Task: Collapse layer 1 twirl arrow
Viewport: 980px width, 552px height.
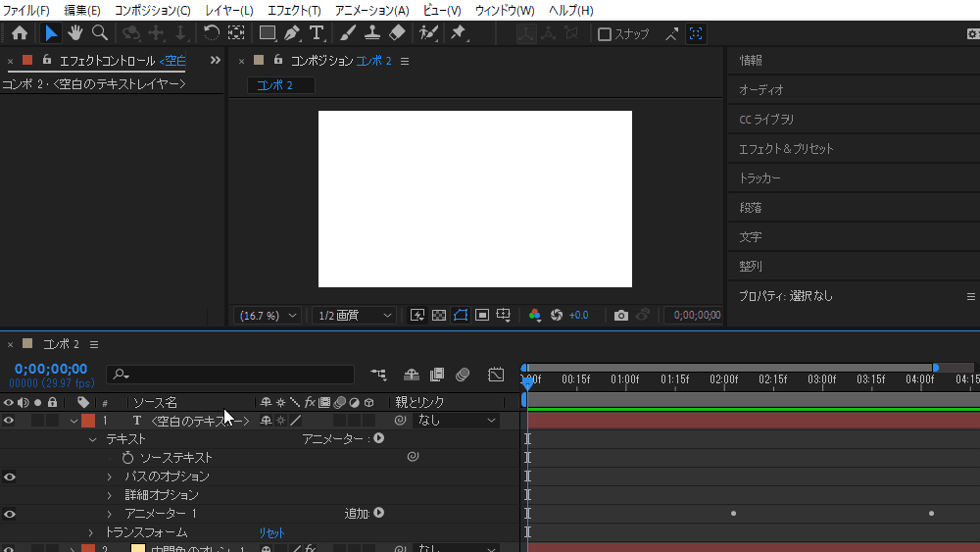Action: point(73,421)
